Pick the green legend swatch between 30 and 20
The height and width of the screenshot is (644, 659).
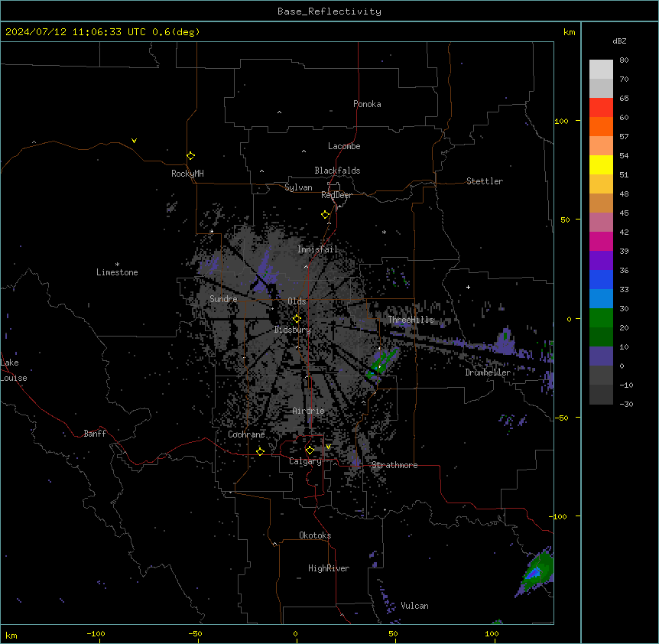tap(601, 318)
